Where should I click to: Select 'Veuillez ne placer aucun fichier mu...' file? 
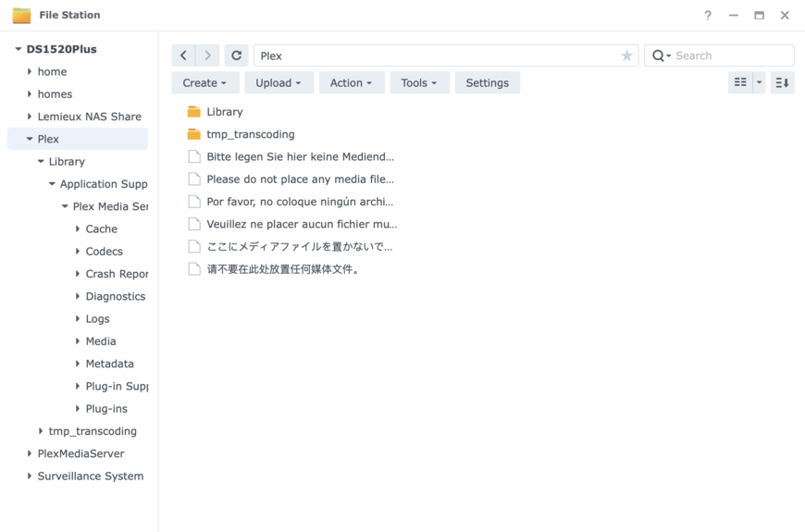point(302,225)
